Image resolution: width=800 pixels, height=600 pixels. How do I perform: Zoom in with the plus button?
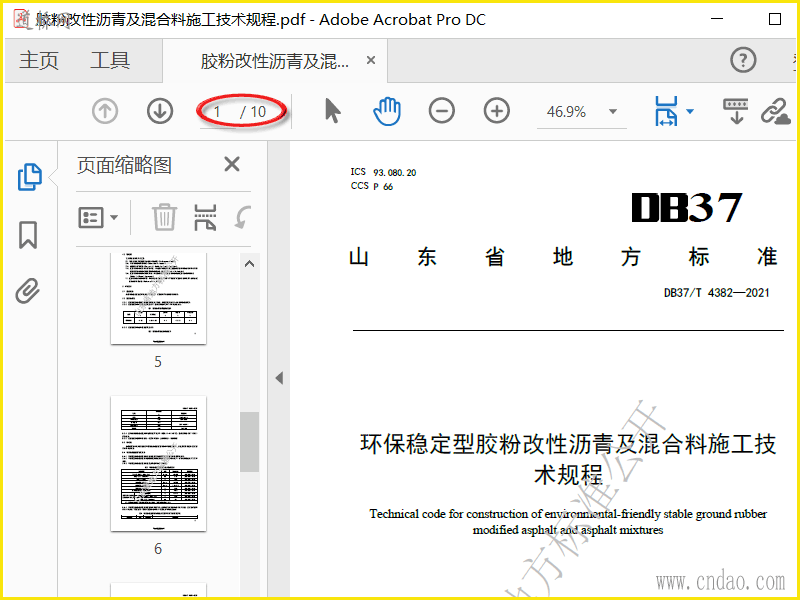[497, 111]
